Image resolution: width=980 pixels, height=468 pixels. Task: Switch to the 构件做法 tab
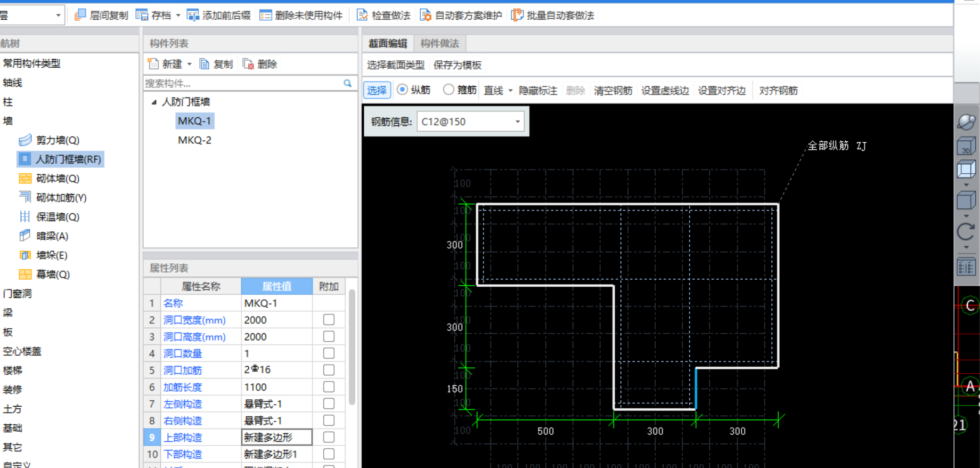coord(439,44)
